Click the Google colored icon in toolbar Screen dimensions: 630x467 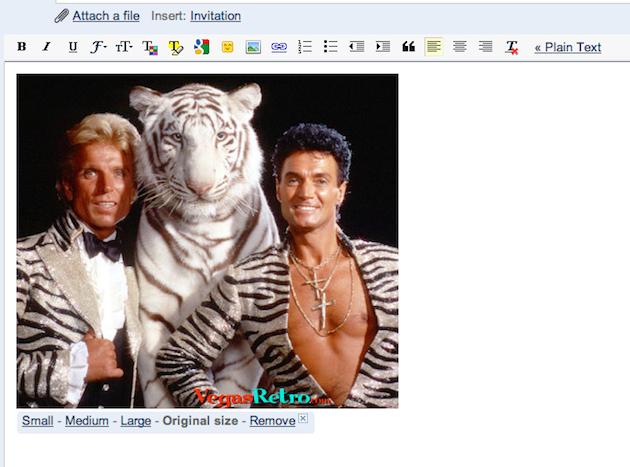(202, 47)
